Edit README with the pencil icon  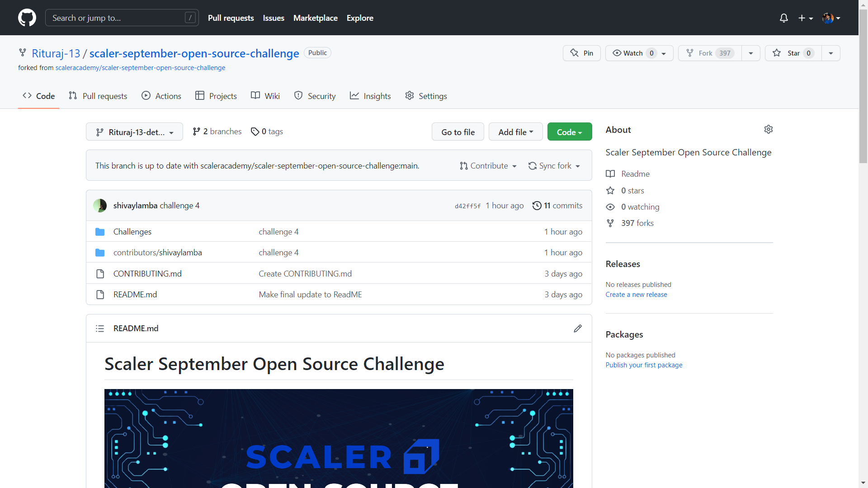click(578, 328)
